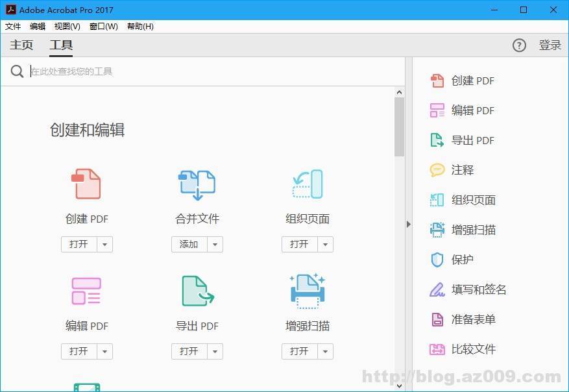Open the 视图(V) menu
The height and width of the screenshot is (392, 569).
67,27
